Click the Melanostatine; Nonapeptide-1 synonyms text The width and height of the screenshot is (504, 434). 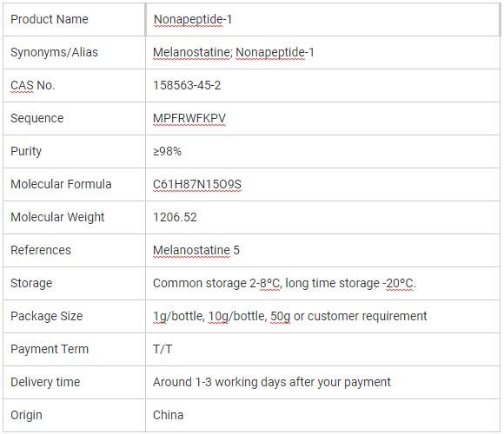tap(234, 52)
